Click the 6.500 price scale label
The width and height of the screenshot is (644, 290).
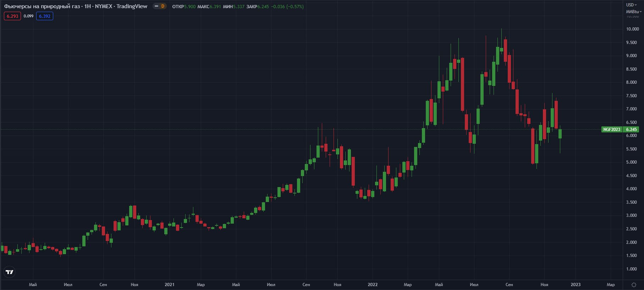pyautogui.click(x=632, y=122)
